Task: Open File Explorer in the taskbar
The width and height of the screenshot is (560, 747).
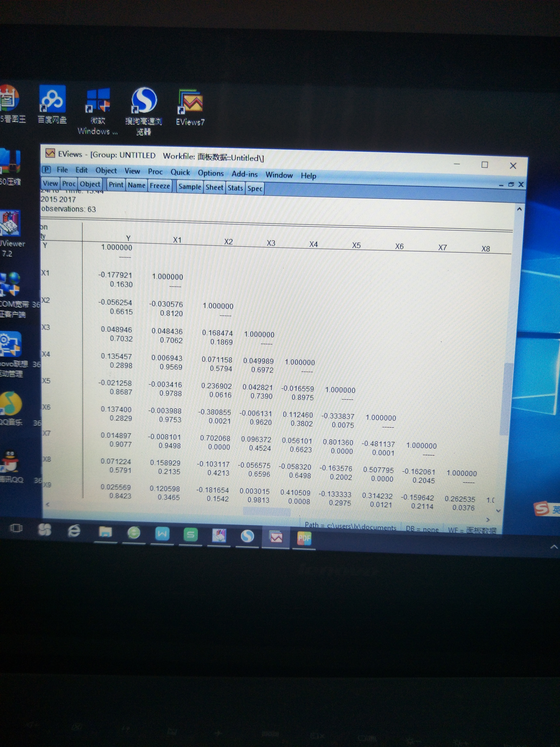Action: (105, 532)
